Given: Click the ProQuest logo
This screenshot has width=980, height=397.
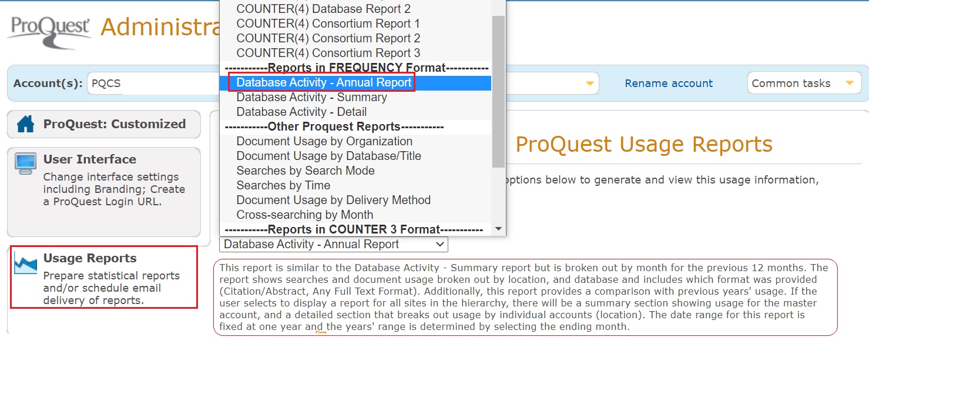Looking at the screenshot, I should [x=49, y=32].
